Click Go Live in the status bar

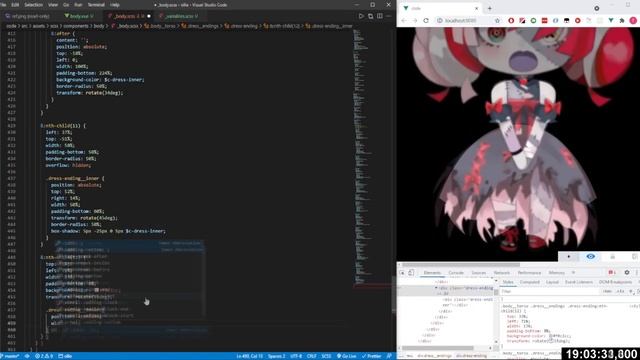click(x=347, y=356)
